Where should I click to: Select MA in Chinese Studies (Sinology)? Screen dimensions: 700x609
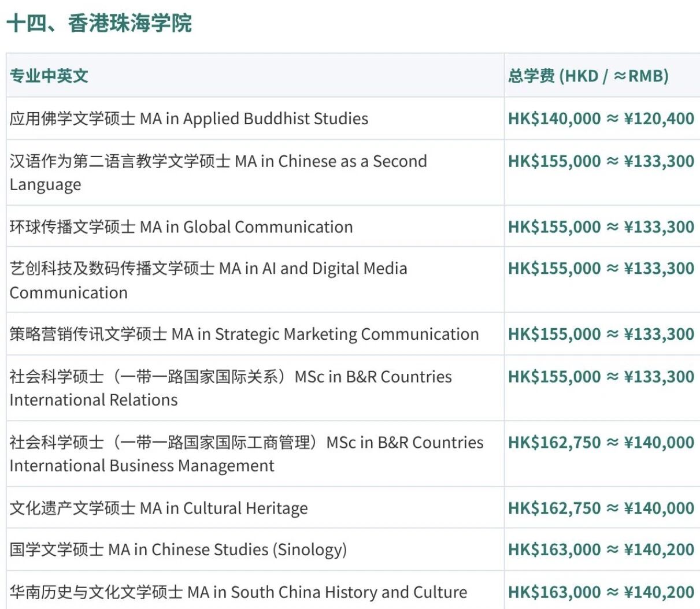pyautogui.click(x=179, y=549)
